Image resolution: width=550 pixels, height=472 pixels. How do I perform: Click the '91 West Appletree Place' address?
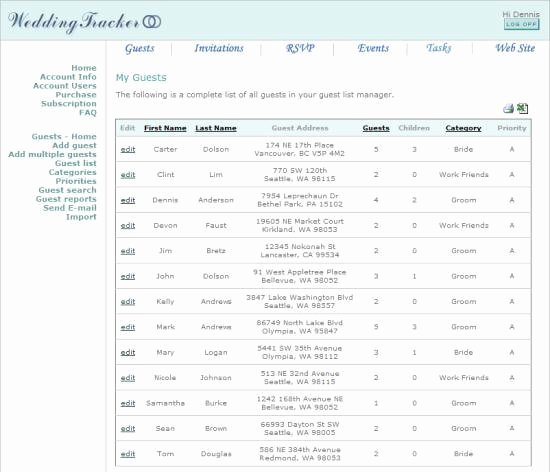coord(300,272)
